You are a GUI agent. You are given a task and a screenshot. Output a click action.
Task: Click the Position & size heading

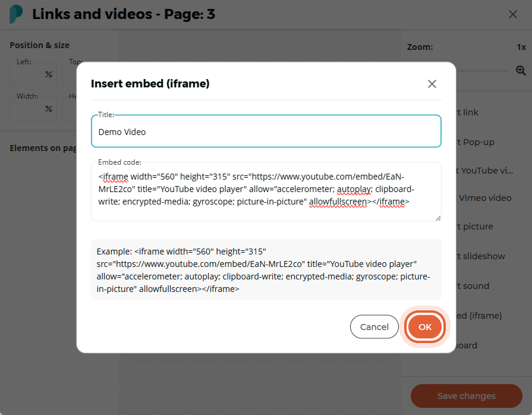[39, 45]
